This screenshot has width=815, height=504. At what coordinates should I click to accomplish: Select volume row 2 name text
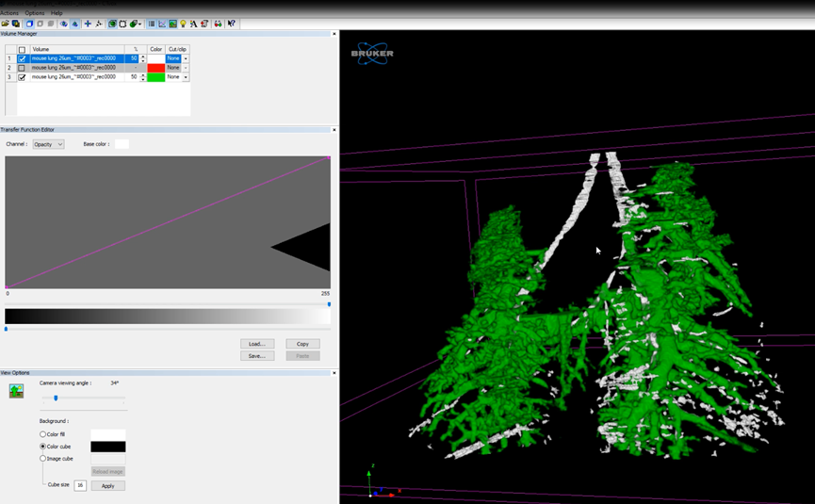73,68
